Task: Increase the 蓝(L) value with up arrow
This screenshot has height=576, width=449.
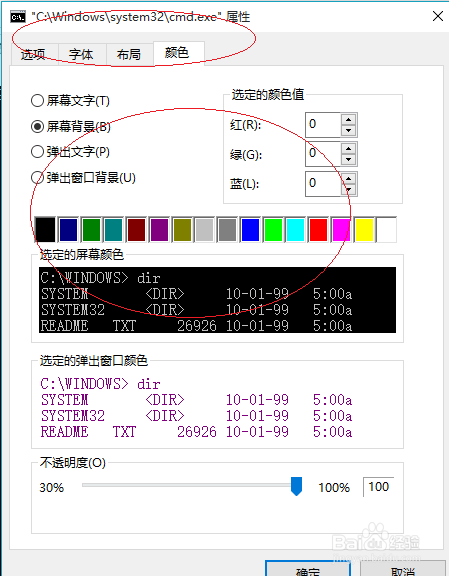Action: pos(348,178)
